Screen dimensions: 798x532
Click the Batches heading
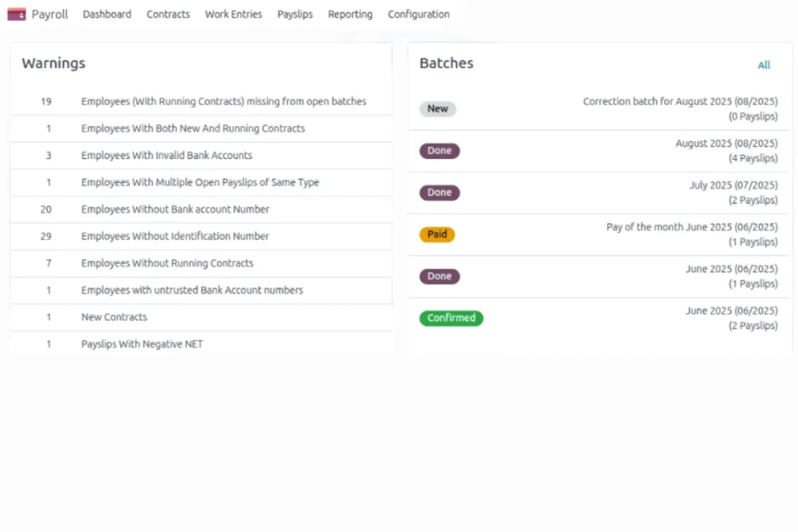click(447, 63)
